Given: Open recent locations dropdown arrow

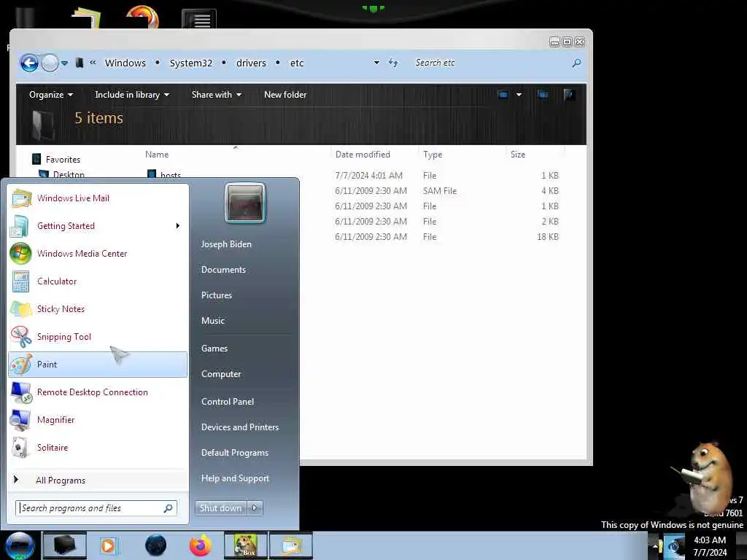Looking at the screenshot, I should pyautogui.click(x=64, y=63).
